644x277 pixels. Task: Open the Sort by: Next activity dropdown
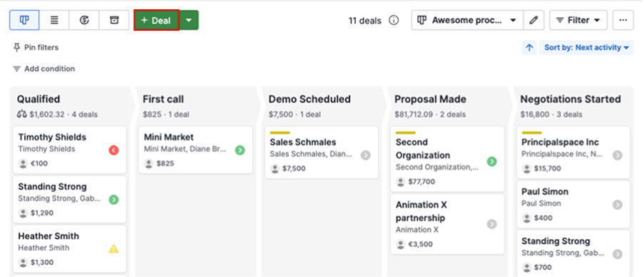[x=586, y=48]
